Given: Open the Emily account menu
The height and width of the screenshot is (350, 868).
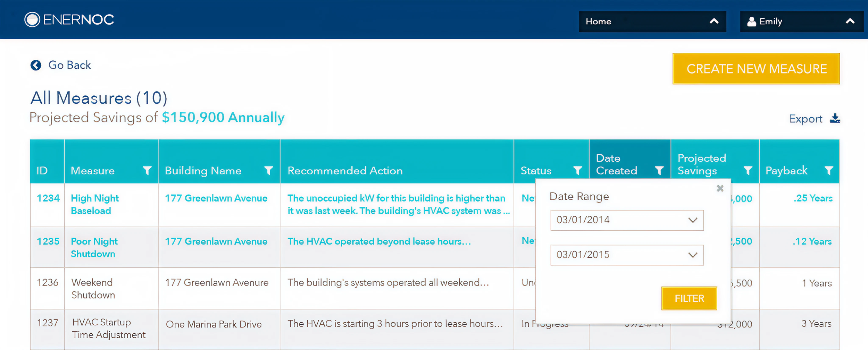Looking at the screenshot, I should point(802,22).
